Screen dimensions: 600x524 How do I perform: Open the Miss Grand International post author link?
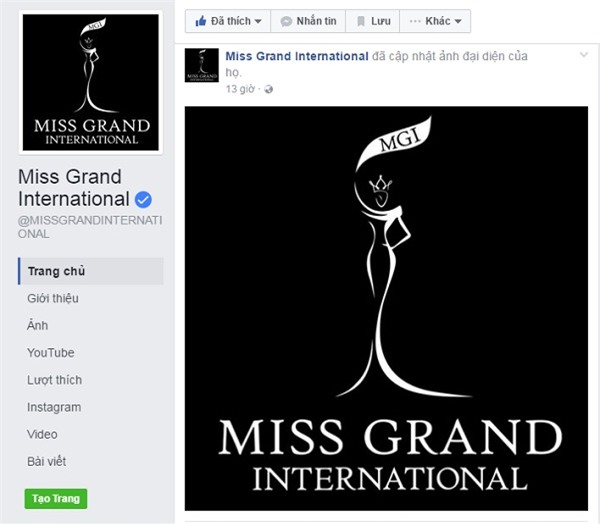pyautogui.click(x=297, y=56)
